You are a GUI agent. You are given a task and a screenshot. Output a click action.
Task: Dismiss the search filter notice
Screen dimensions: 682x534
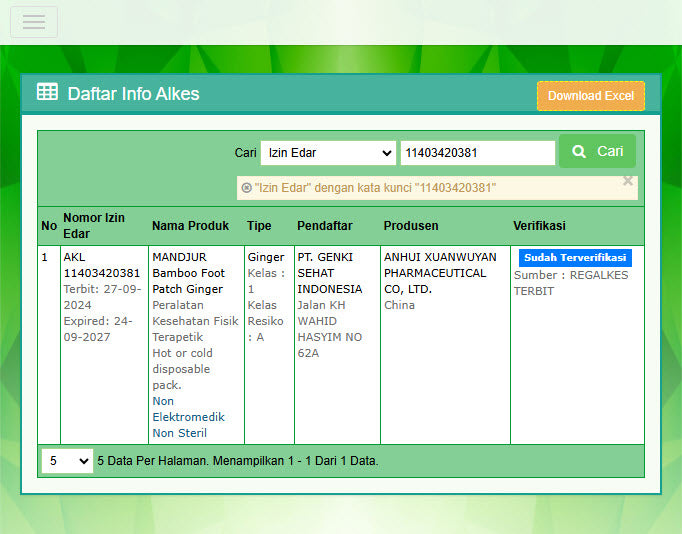point(628,181)
